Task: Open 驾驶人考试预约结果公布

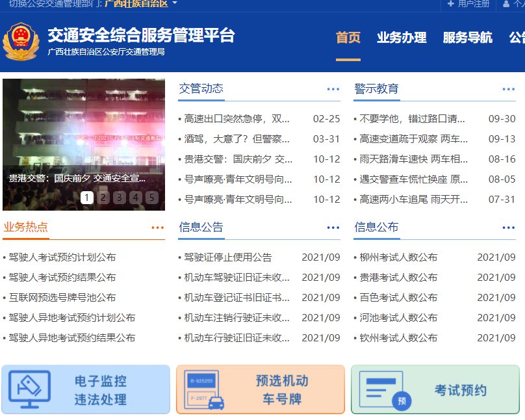Action: (x=62, y=278)
